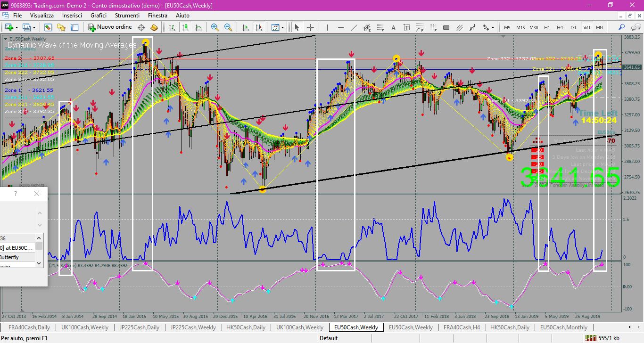Open the Aiuto menu
The height and width of the screenshot is (343, 644).
(x=182, y=16)
